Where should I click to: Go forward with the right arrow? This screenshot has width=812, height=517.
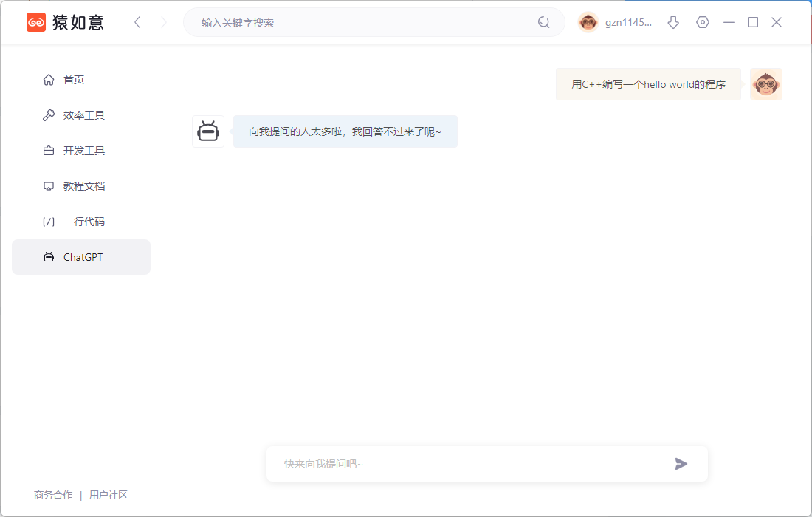click(x=164, y=22)
